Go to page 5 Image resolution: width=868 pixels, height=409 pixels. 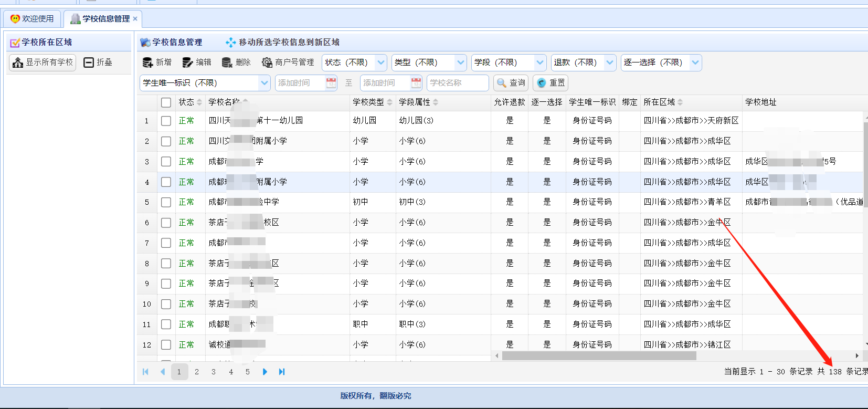(248, 372)
